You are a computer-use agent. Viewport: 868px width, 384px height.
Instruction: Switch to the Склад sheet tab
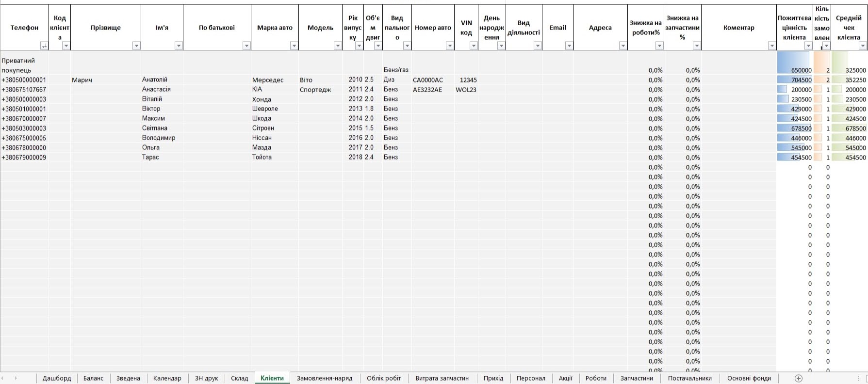(x=240, y=378)
